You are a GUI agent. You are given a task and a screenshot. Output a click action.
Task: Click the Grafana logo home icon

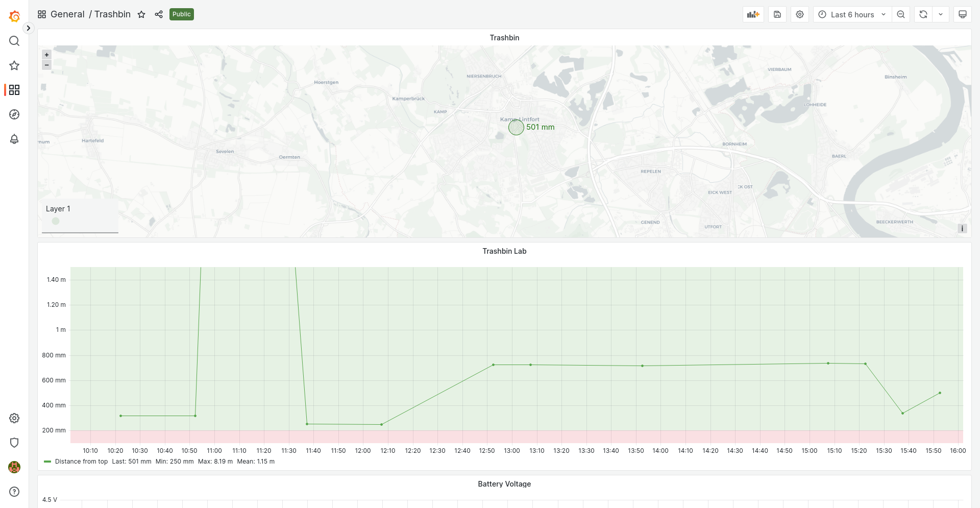tap(14, 16)
